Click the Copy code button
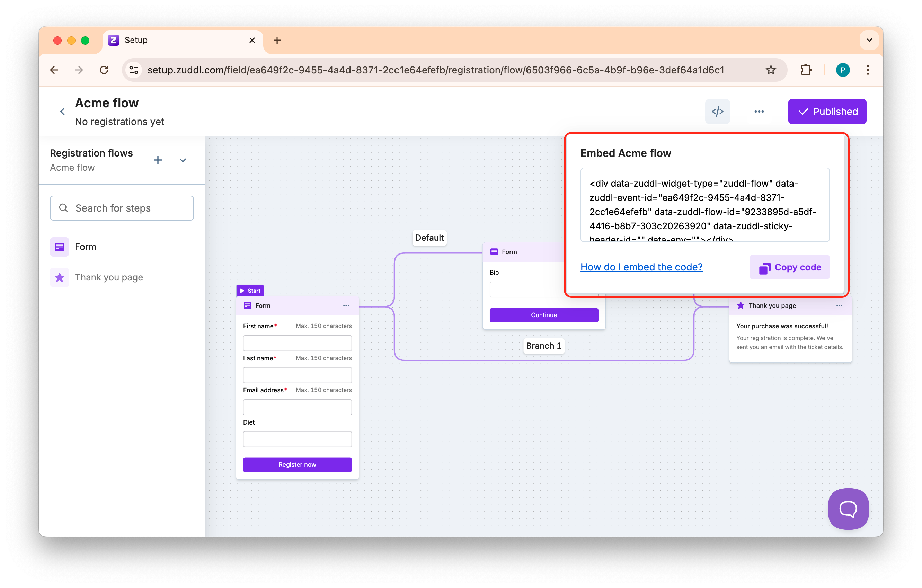The height and width of the screenshot is (588, 922). [x=790, y=267]
